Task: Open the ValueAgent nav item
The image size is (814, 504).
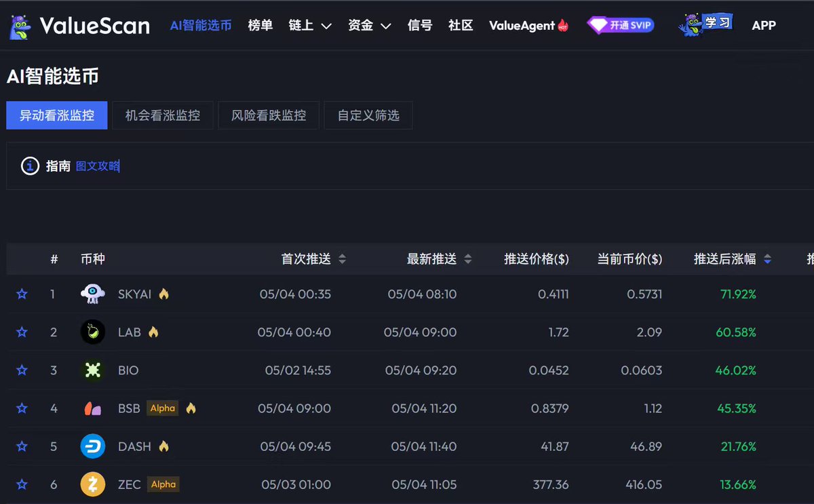Action: pos(528,26)
